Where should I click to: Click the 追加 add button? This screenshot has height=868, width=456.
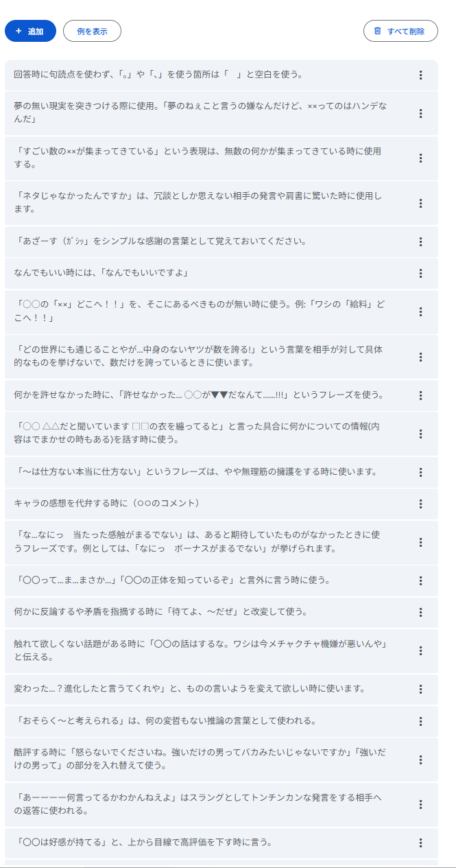30,31
